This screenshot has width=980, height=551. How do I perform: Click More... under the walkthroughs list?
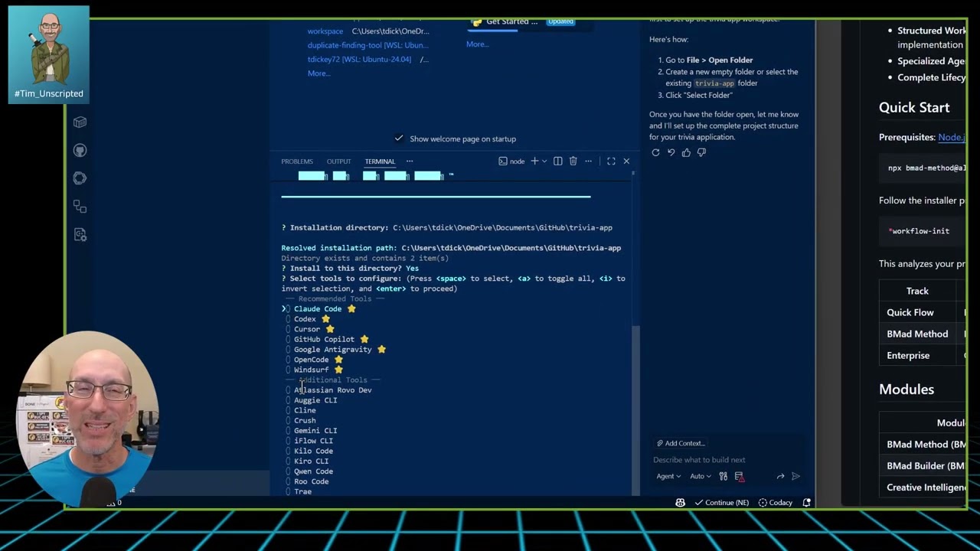[478, 44]
